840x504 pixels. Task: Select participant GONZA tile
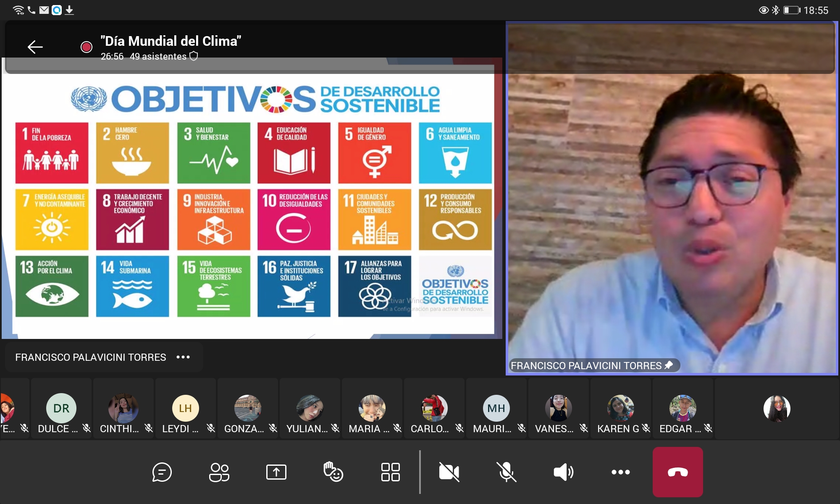point(248,408)
